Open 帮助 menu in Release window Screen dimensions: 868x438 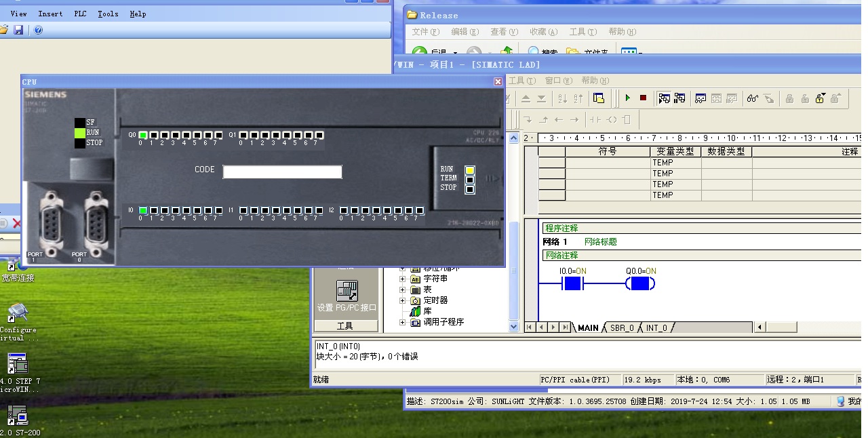(x=622, y=32)
